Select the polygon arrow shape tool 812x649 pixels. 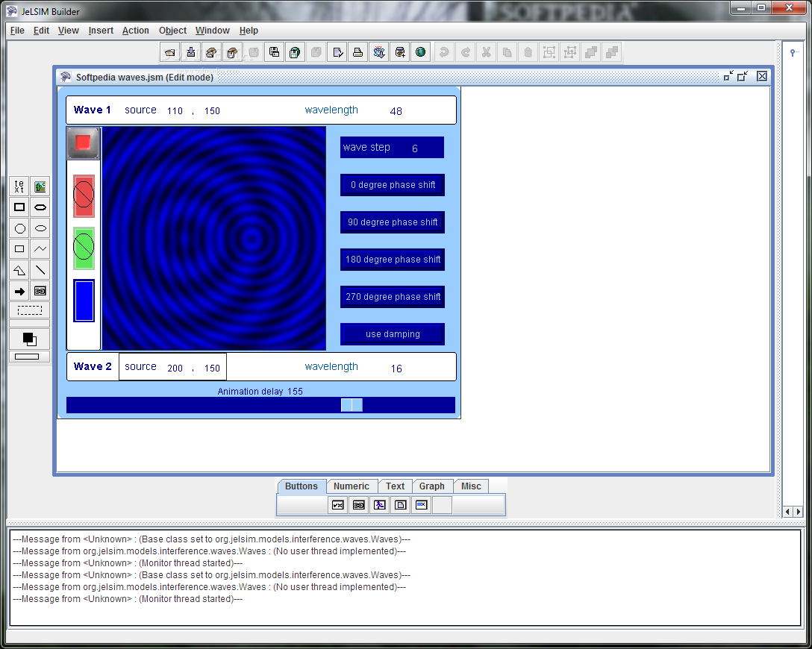pyautogui.click(x=19, y=270)
